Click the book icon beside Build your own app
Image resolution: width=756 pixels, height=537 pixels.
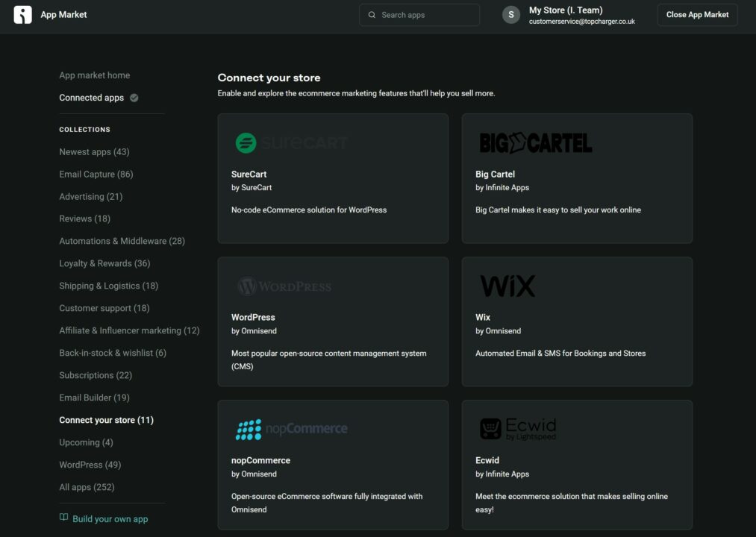(x=63, y=518)
